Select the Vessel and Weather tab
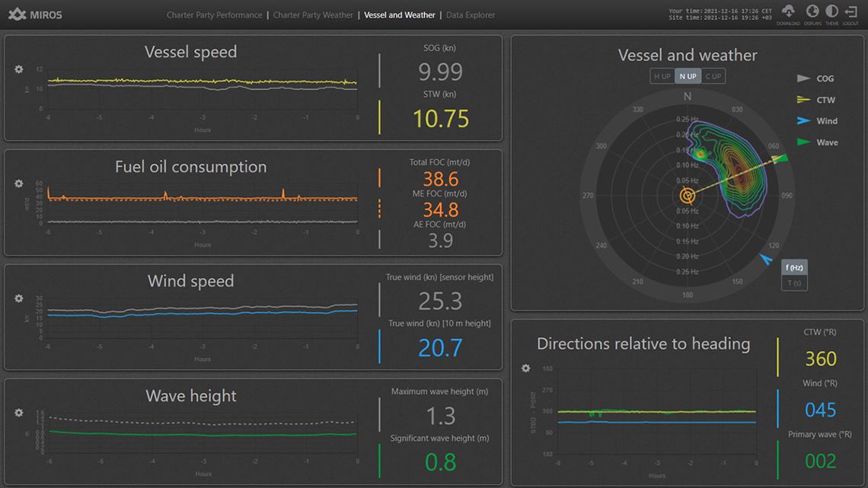The image size is (868, 488). click(x=400, y=15)
